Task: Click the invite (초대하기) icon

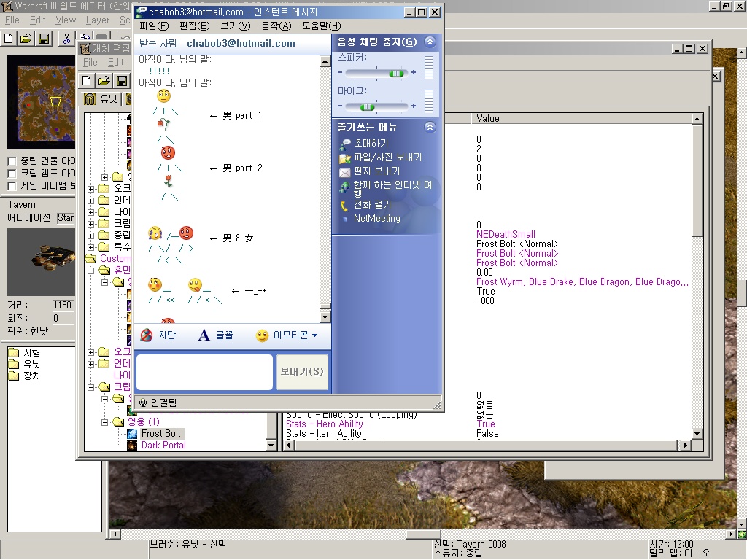Action: click(x=345, y=144)
